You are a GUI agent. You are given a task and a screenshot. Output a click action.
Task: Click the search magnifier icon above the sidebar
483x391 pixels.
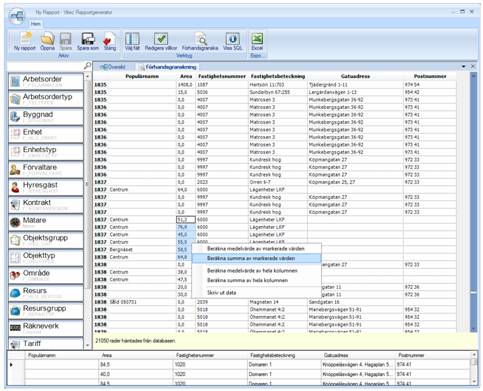87,66
